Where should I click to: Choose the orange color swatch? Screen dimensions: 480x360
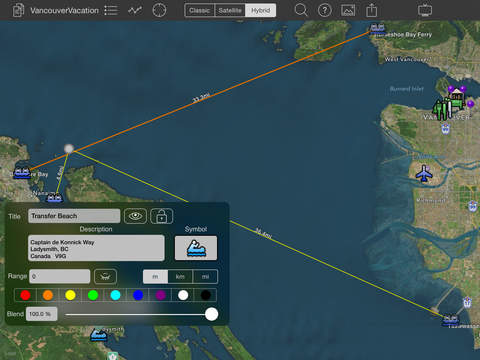tap(48, 295)
